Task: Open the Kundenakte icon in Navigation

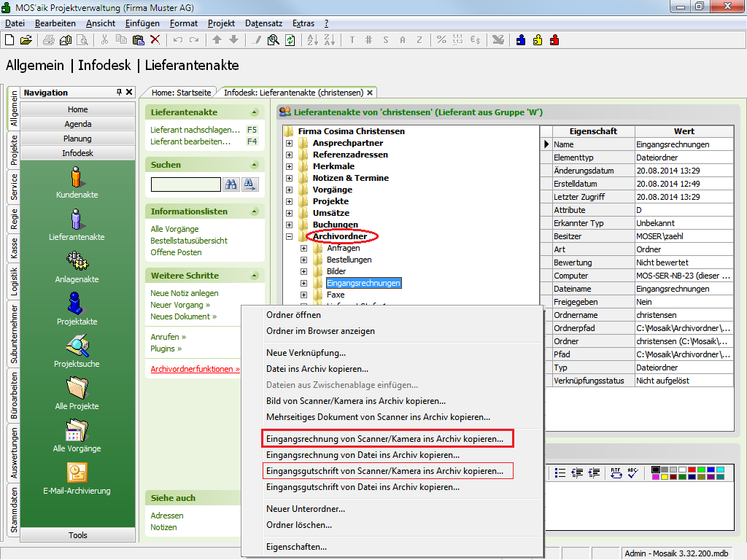Action: point(77,177)
